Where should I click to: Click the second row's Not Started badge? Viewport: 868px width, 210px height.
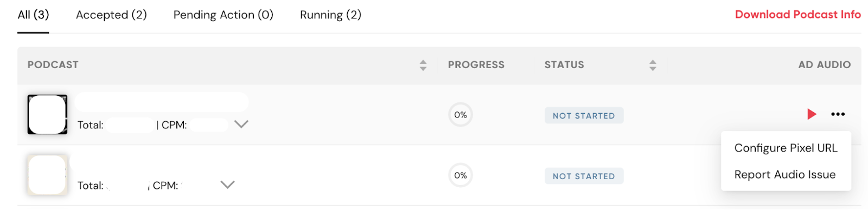(584, 176)
